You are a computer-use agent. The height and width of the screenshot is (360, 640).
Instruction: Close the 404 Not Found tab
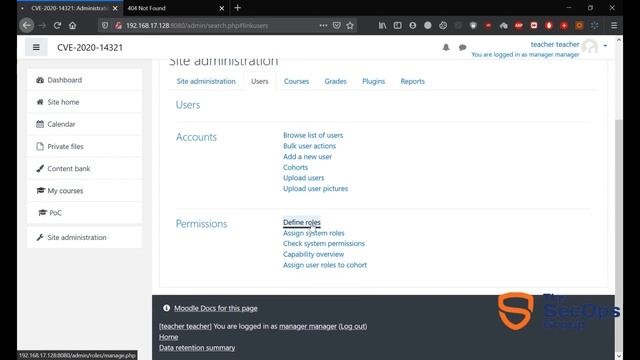(222, 8)
